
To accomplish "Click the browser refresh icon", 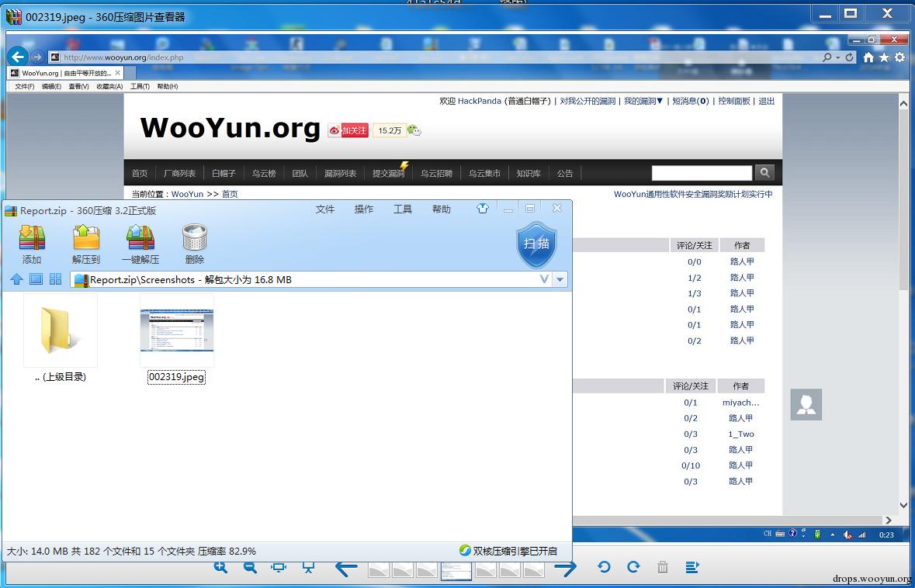I will (x=850, y=57).
